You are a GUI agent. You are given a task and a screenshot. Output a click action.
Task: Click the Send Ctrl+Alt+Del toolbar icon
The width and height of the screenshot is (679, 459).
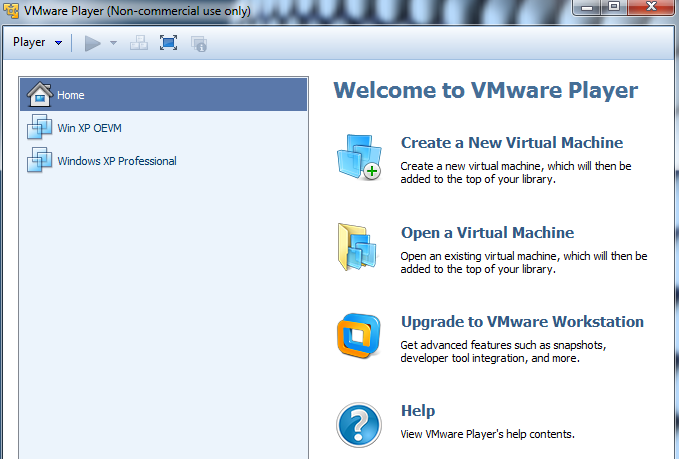[x=139, y=43]
